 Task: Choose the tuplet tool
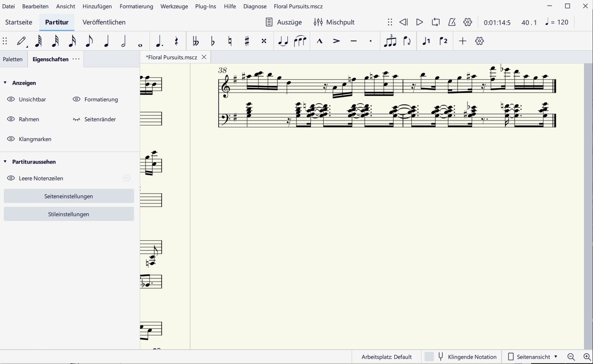[x=391, y=41]
